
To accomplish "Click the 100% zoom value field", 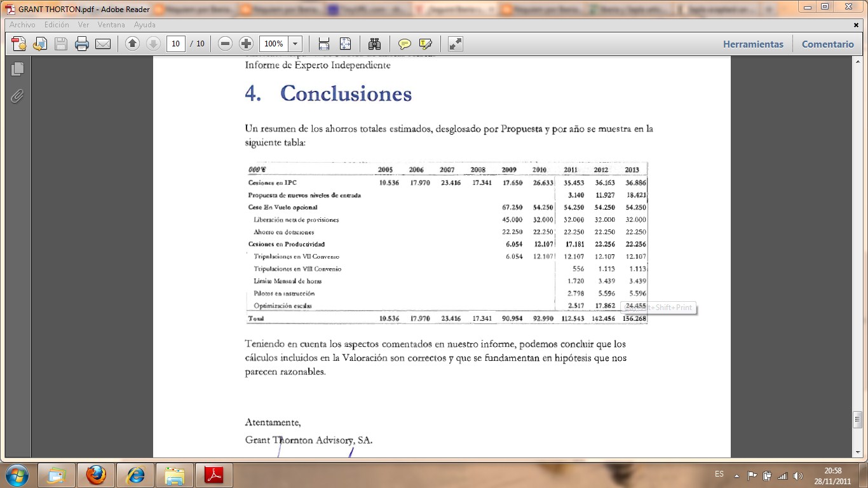I will pos(274,44).
